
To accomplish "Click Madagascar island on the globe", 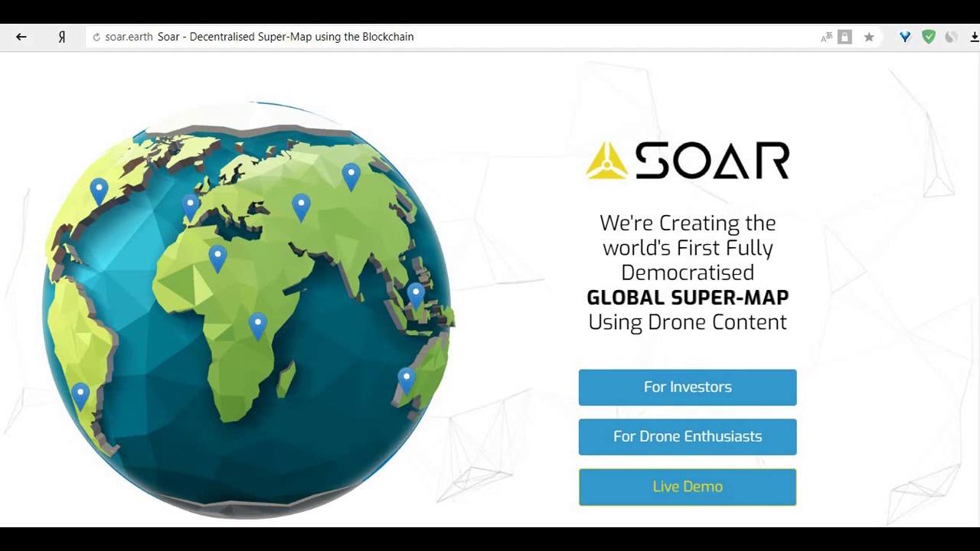I will 286,380.
